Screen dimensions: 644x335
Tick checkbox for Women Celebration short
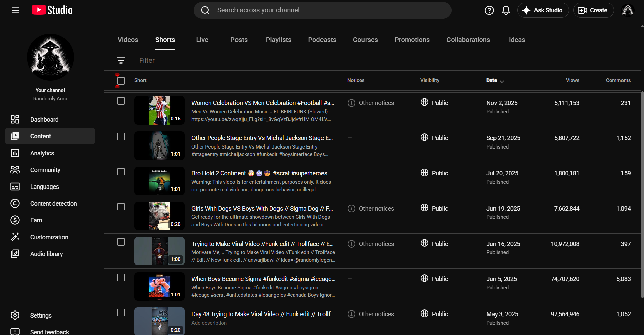(x=121, y=101)
